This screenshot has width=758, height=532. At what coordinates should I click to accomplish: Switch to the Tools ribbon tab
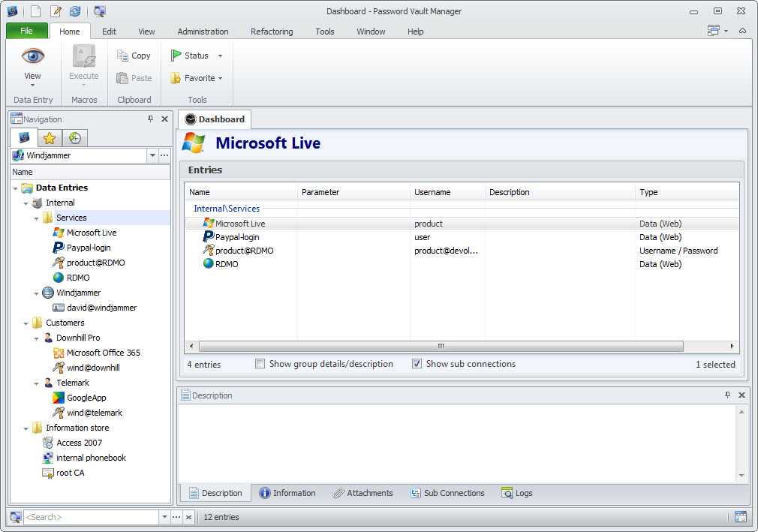(325, 32)
